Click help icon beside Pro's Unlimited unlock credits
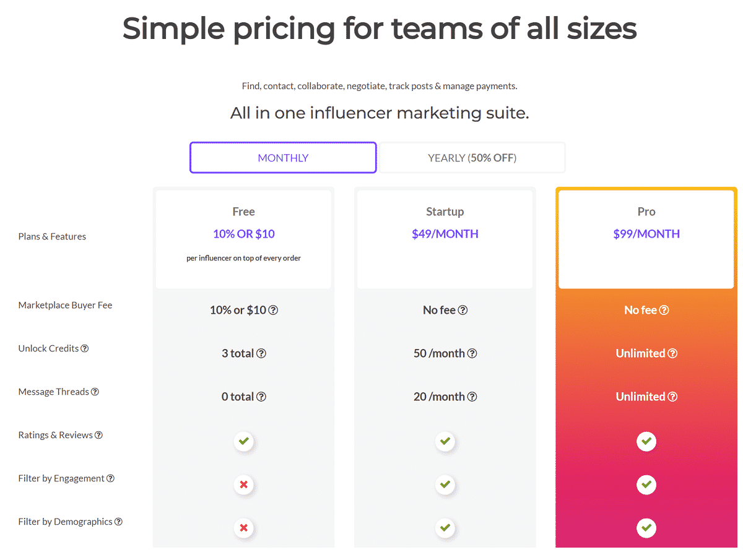743x560 pixels. [x=672, y=353]
